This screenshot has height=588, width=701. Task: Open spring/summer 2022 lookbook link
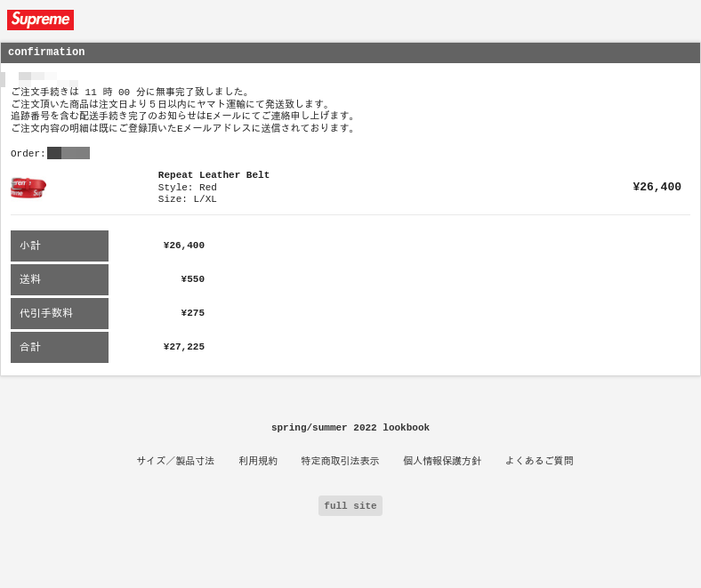coord(350,428)
